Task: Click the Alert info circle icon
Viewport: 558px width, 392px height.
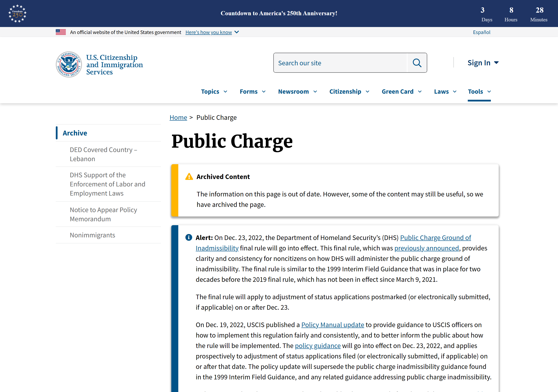Action: pos(189,237)
